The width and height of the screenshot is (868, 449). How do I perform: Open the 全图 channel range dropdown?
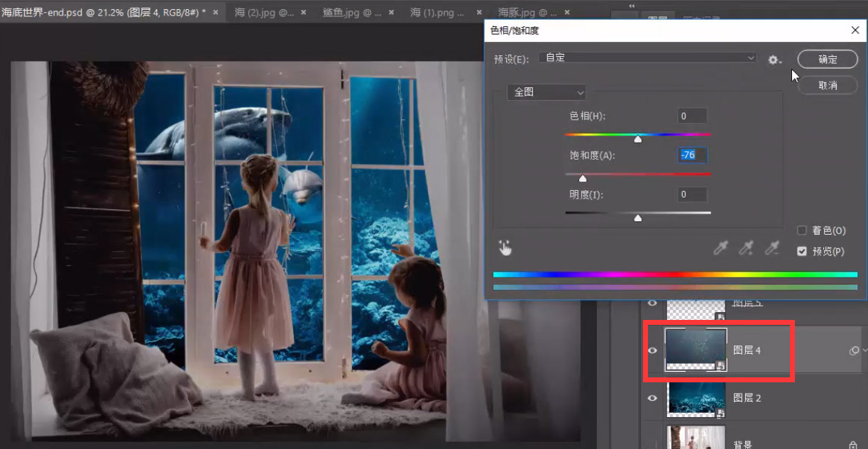pyautogui.click(x=546, y=92)
